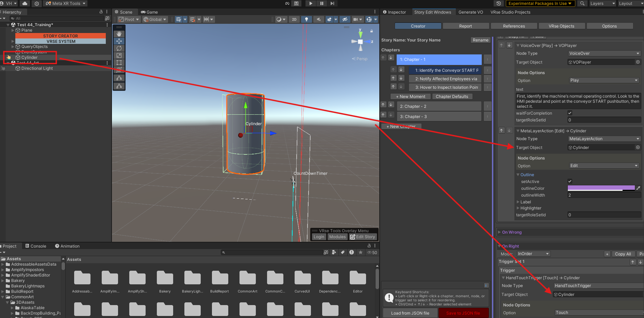Toggle hidden objects scene visibility
This screenshot has width=644, height=318.
pos(345,19)
